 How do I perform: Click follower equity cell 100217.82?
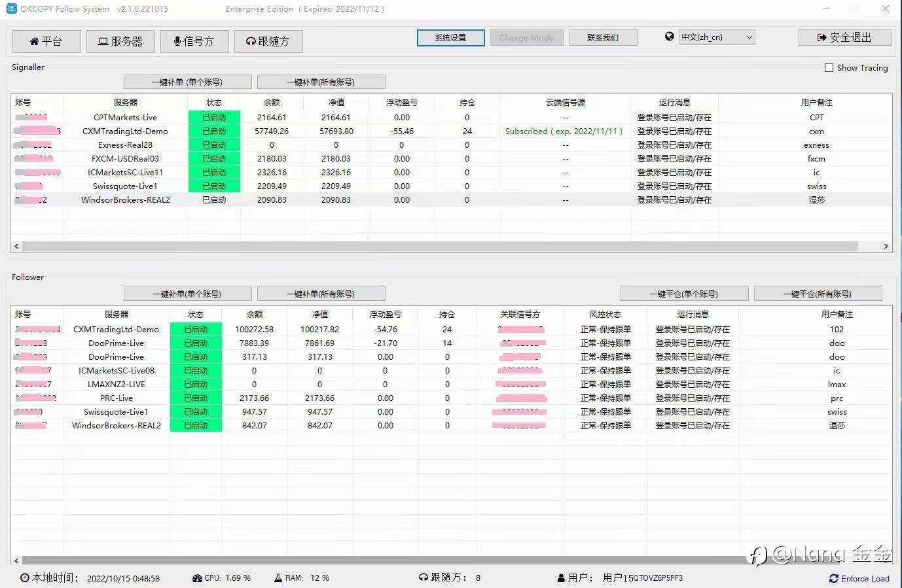pos(320,330)
